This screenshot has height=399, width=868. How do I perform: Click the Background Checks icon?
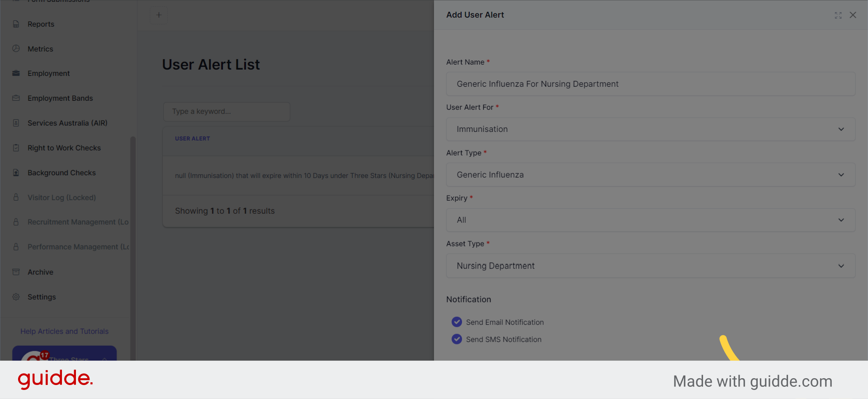click(x=16, y=173)
